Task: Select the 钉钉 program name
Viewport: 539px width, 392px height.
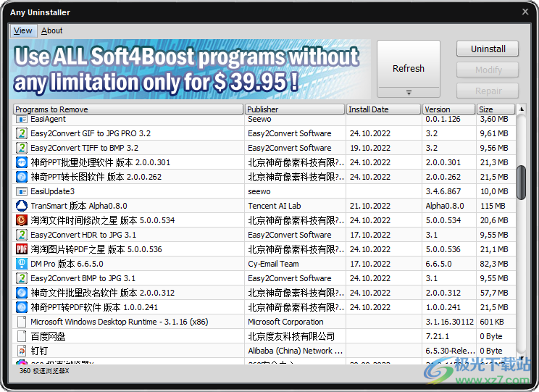Action: 39,351
